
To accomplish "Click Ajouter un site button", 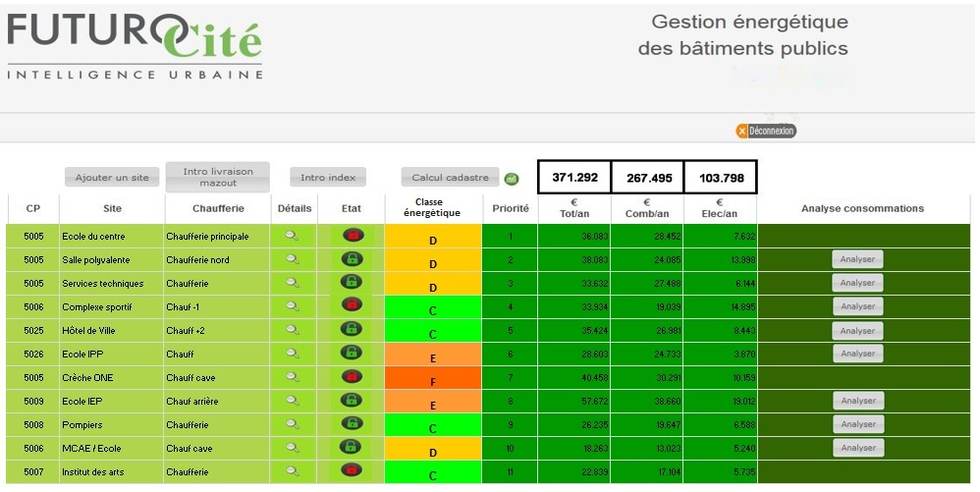I will click(x=112, y=178).
